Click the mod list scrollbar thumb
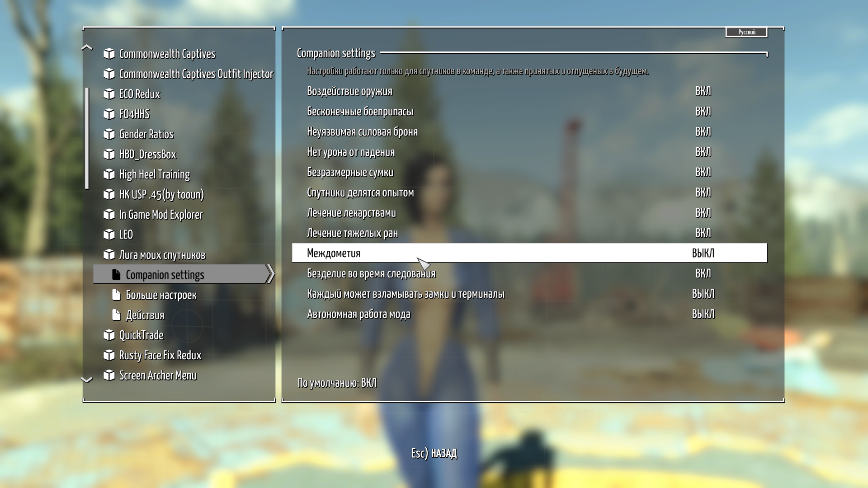This screenshot has height=488, width=868. coord(87,138)
